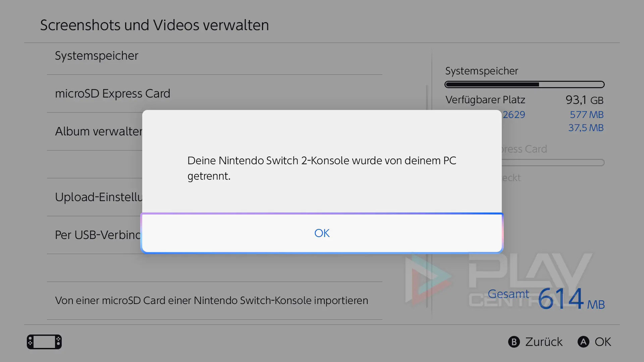Choose import from Nintendo Switch microSD Card
The width and height of the screenshot is (644, 362).
(215, 301)
